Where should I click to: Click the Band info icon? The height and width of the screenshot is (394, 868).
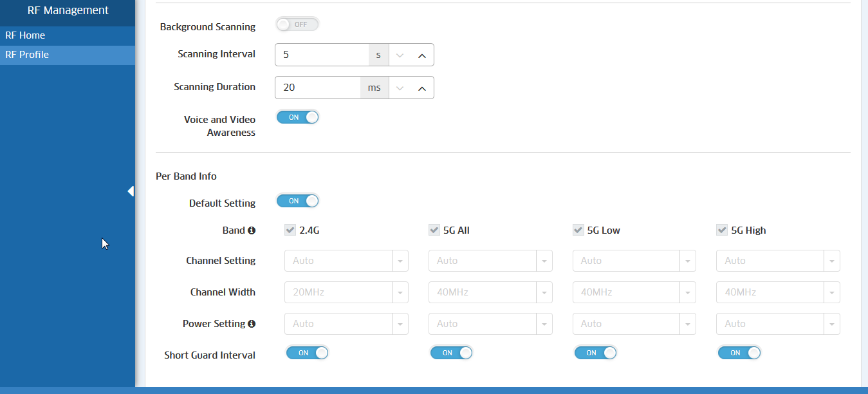(x=252, y=230)
